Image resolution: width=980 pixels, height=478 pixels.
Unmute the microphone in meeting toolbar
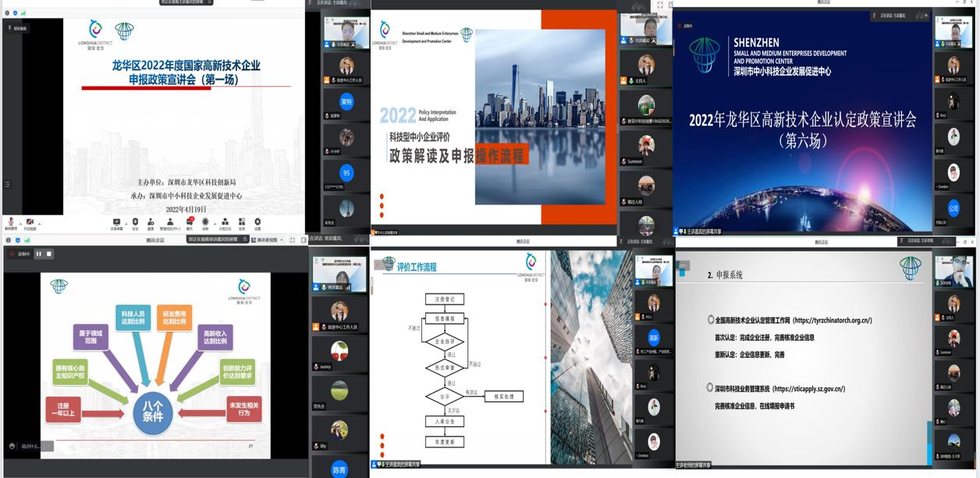(x=10, y=222)
